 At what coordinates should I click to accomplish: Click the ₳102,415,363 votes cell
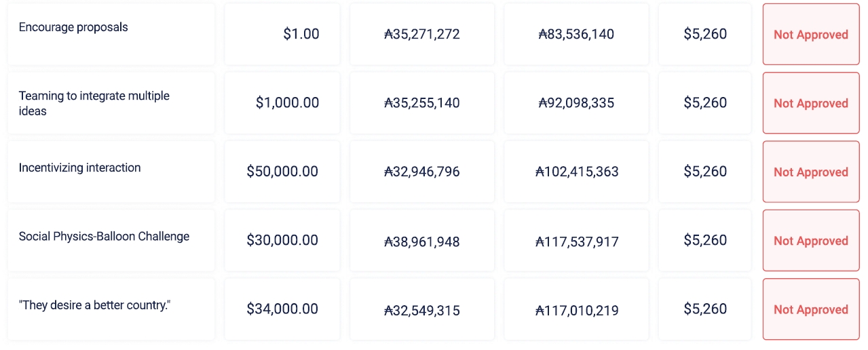pyautogui.click(x=576, y=172)
